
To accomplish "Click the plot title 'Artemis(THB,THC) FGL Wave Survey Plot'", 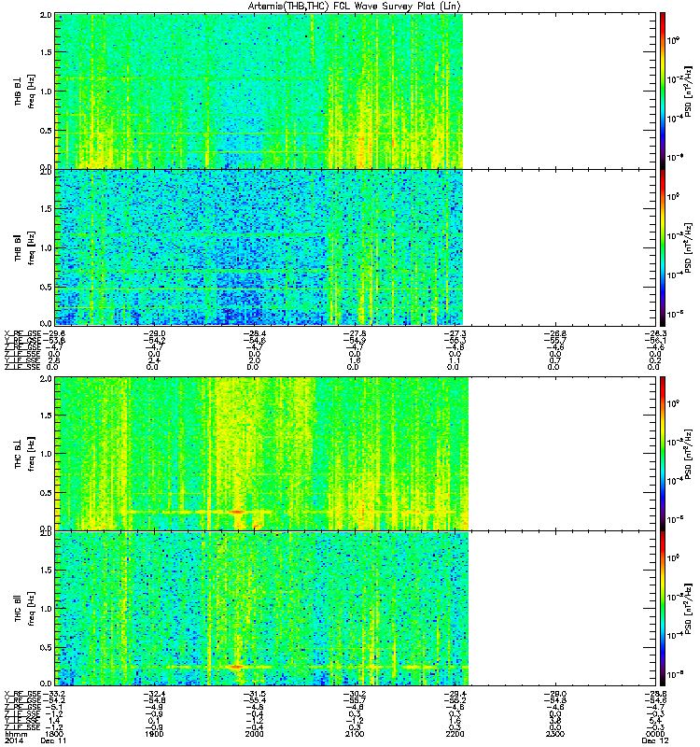I will 354,7.
